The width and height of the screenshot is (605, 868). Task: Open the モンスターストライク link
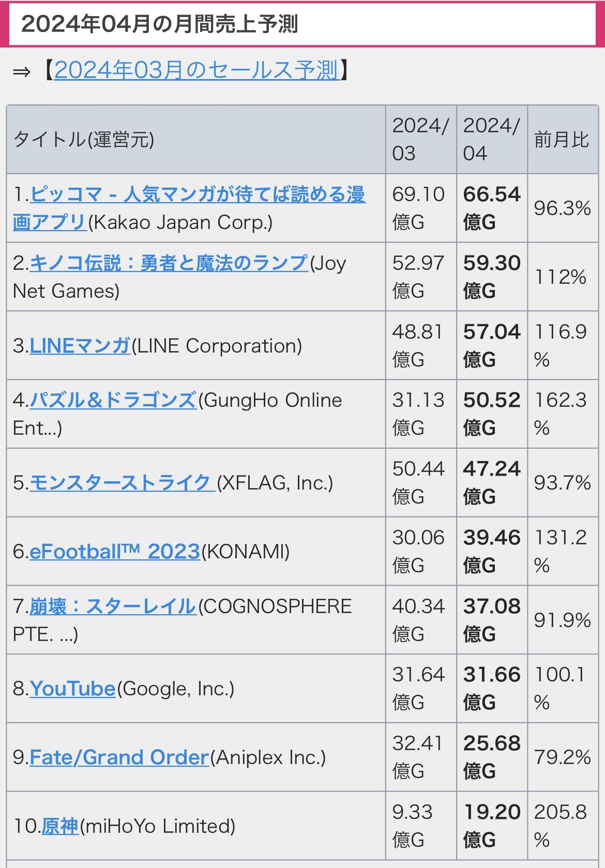(x=122, y=483)
